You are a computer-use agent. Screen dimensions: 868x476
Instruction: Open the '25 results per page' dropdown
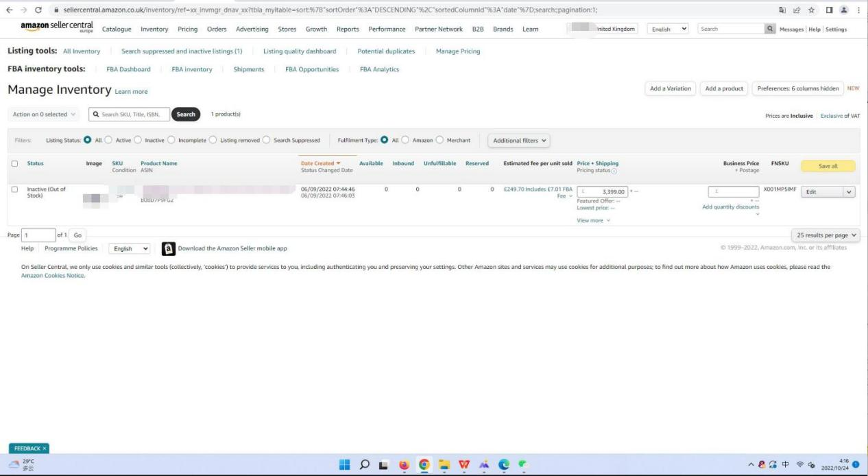[x=825, y=235]
